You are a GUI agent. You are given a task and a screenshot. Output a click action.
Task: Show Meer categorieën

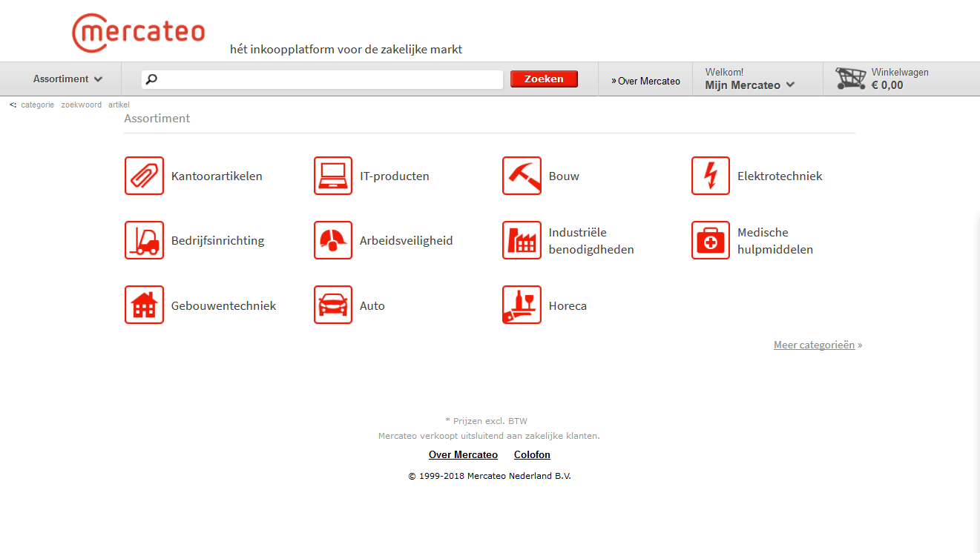pyautogui.click(x=814, y=345)
